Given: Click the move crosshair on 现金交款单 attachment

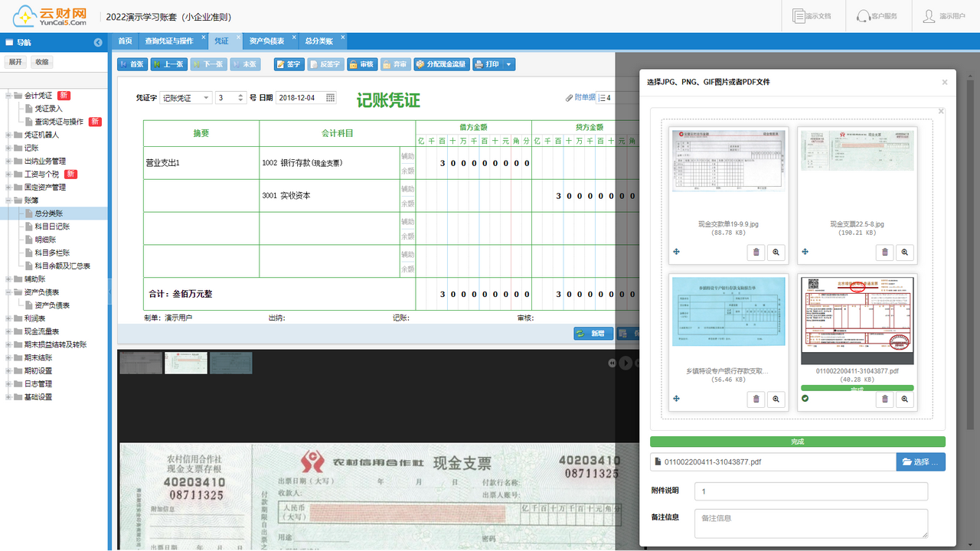Looking at the screenshot, I should (x=676, y=252).
